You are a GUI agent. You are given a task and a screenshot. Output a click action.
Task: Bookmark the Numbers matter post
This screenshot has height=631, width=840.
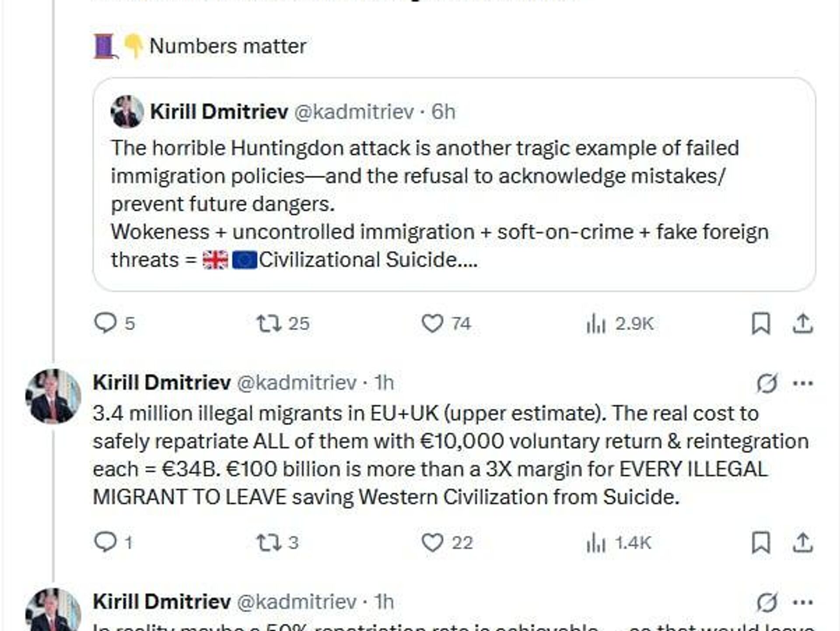(761, 324)
